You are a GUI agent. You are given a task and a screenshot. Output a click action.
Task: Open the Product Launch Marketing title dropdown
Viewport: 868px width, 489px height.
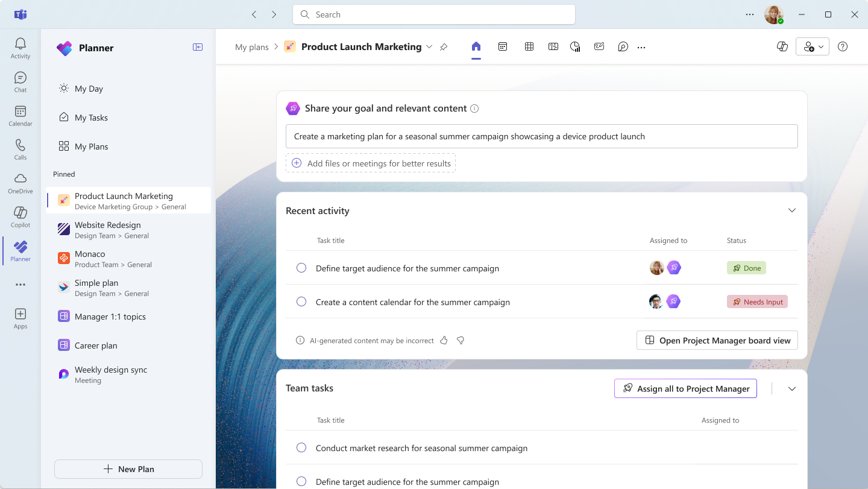[429, 46]
